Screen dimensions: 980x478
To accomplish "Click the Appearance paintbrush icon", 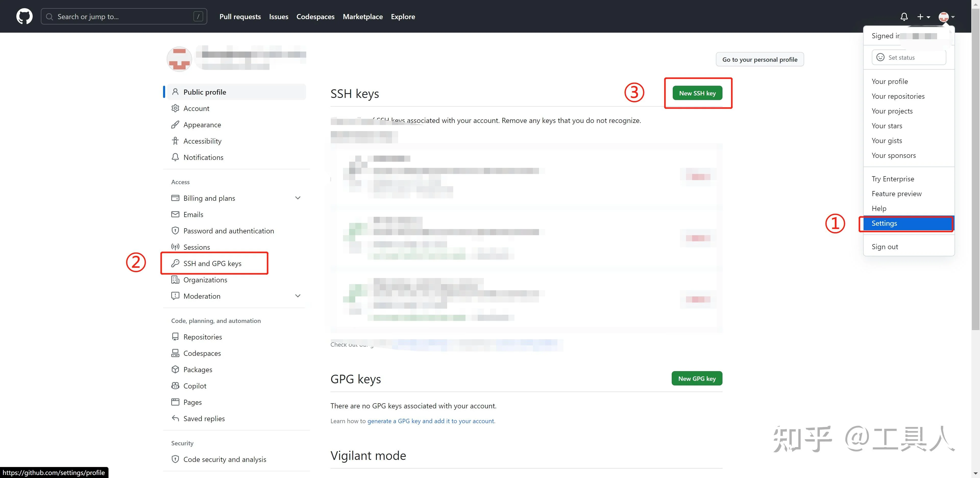I will 175,125.
